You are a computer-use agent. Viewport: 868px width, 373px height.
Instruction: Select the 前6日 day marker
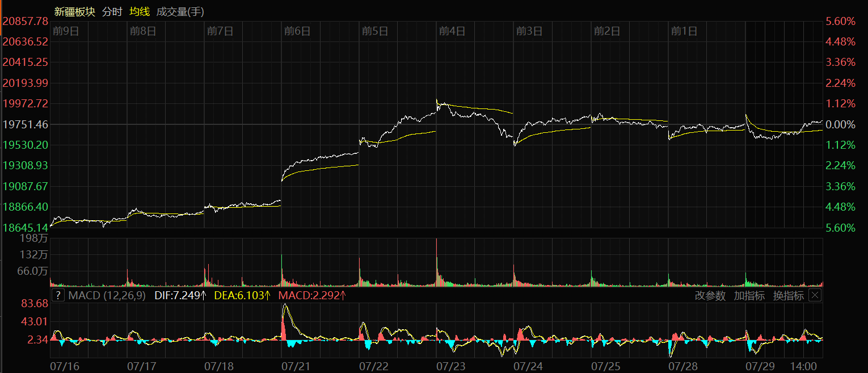[297, 31]
